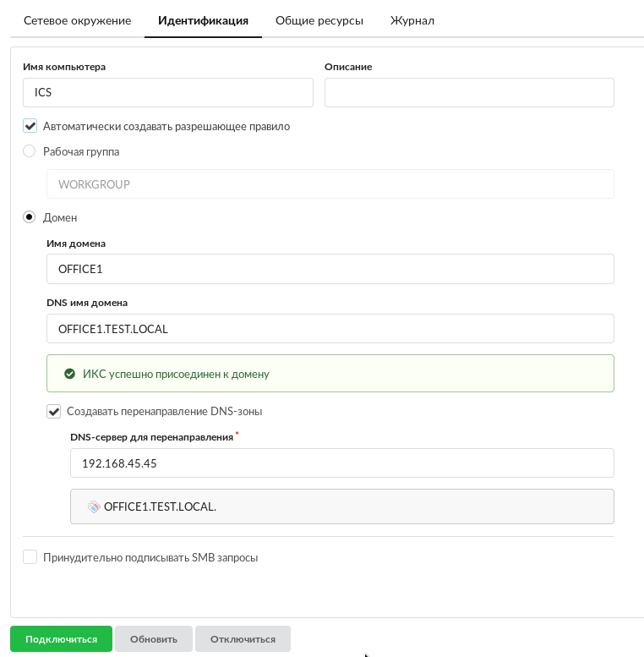Screen dimensions: 644x657
Task: Open the Идентификация tab
Action: tap(203, 20)
